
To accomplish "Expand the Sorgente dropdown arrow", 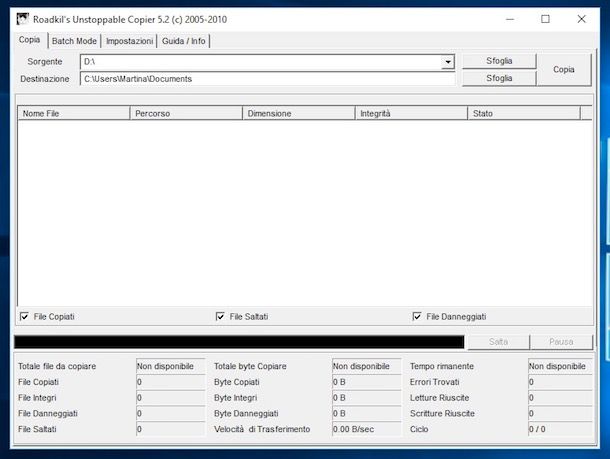I will [448, 62].
